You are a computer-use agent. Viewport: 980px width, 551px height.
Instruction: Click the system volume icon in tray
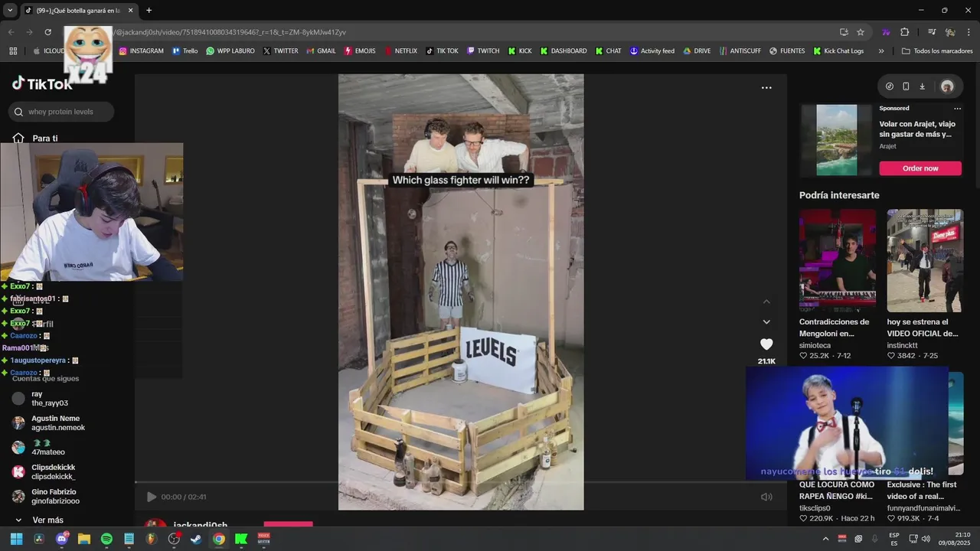click(926, 539)
